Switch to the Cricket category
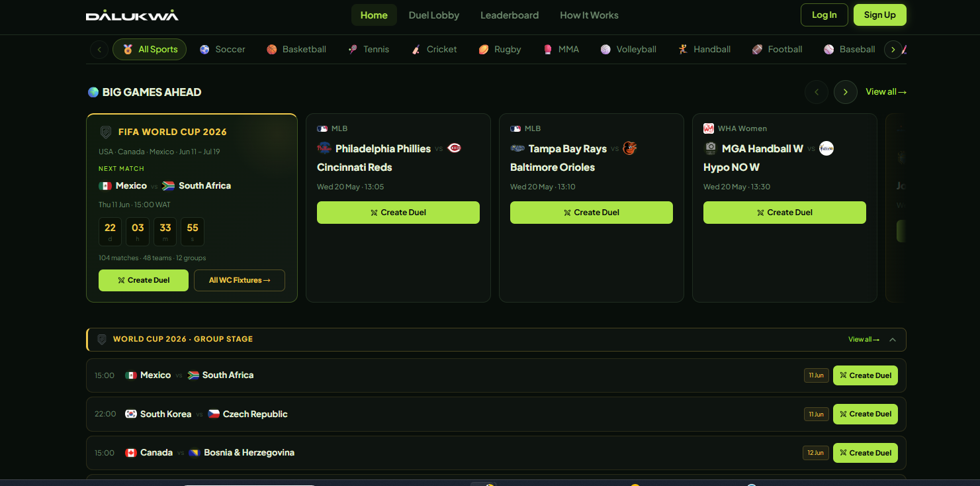This screenshot has height=486, width=980. coord(434,50)
